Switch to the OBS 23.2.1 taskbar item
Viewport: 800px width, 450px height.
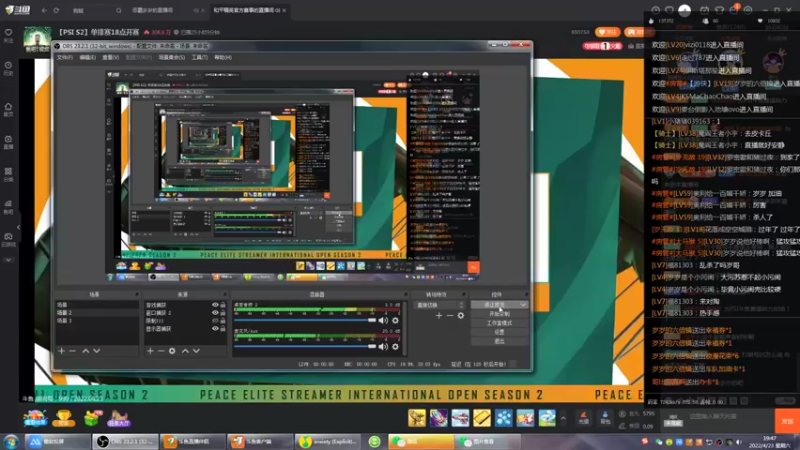click(x=125, y=442)
